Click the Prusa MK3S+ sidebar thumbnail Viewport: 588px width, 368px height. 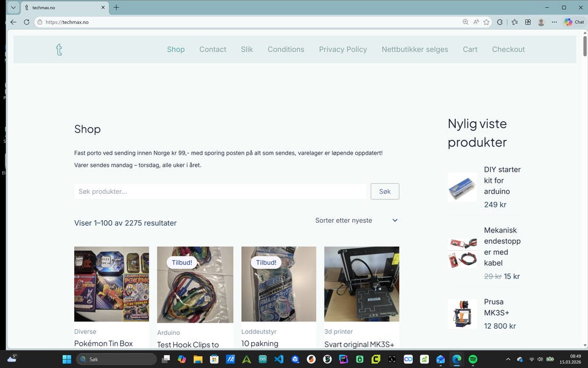(462, 314)
